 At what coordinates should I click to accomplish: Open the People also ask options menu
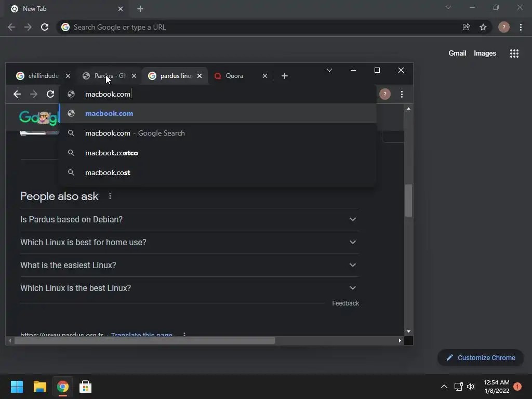[x=110, y=196]
